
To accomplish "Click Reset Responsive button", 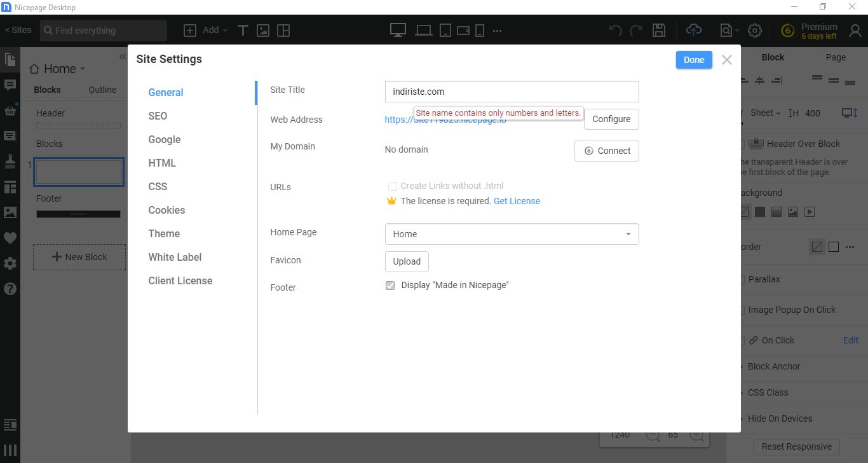I will click(797, 446).
